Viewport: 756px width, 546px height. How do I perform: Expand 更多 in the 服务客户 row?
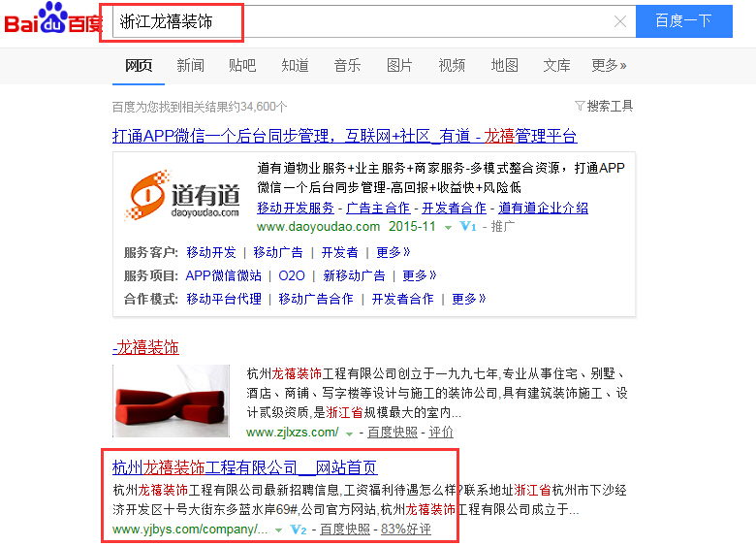[393, 252]
